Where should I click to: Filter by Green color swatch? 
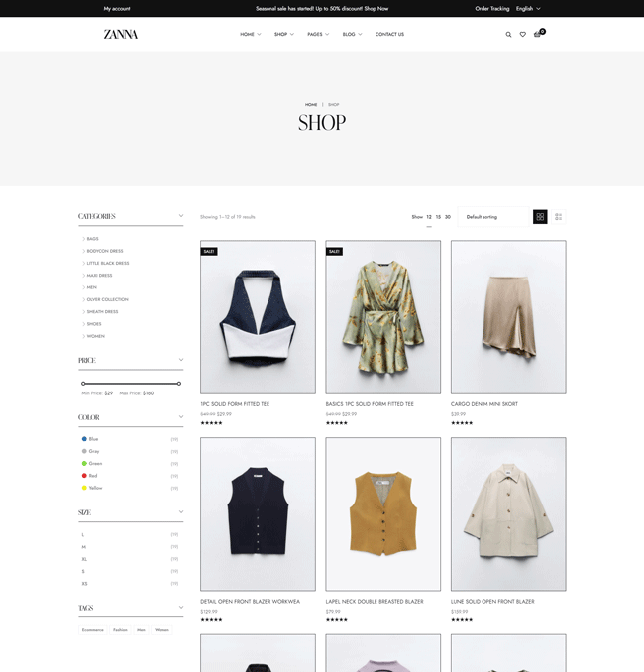pos(84,463)
